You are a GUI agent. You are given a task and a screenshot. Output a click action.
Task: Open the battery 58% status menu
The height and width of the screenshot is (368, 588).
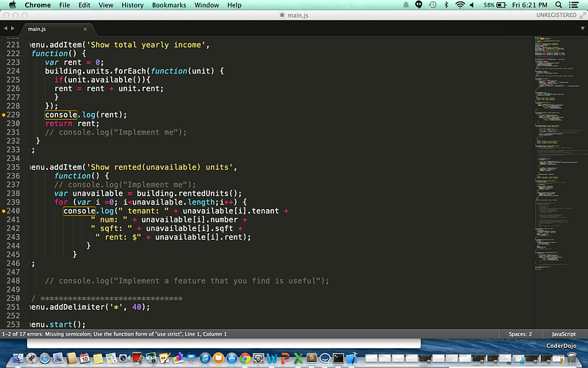coord(495,5)
